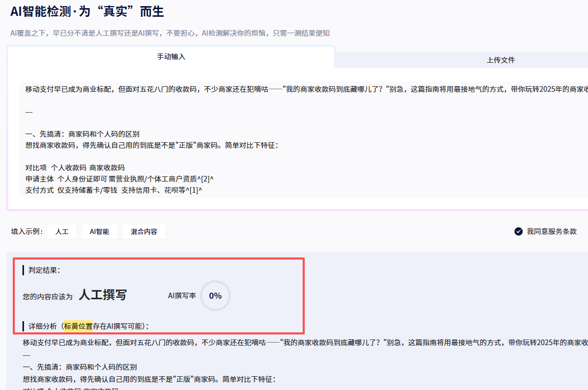This screenshot has width=588, height=390.
Task: Select the AI智能 example button
Action: click(x=100, y=231)
